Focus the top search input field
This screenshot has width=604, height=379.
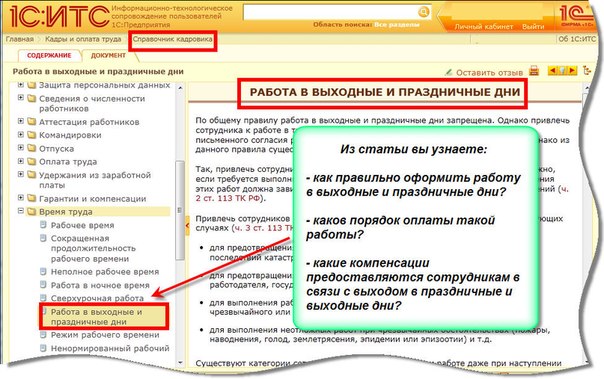point(331,12)
